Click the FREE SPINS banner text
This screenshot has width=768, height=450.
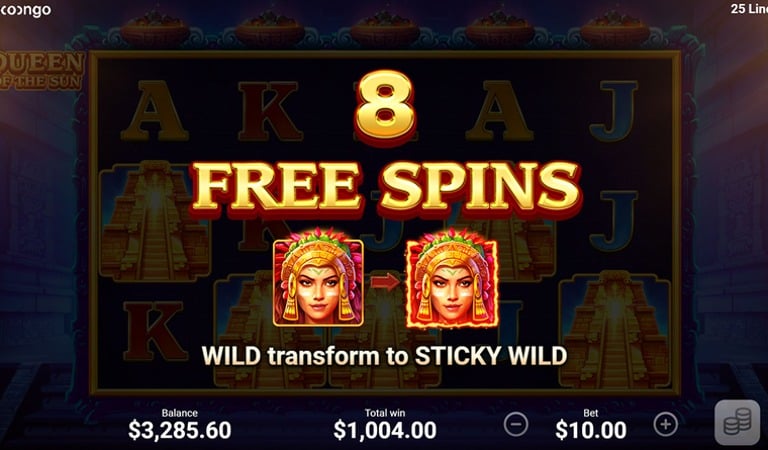(386, 188)
